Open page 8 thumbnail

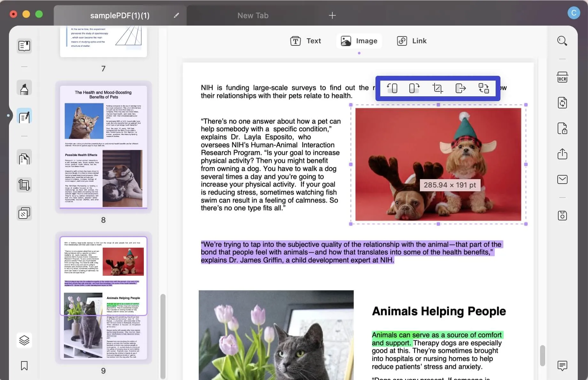(x=104, y=147)
